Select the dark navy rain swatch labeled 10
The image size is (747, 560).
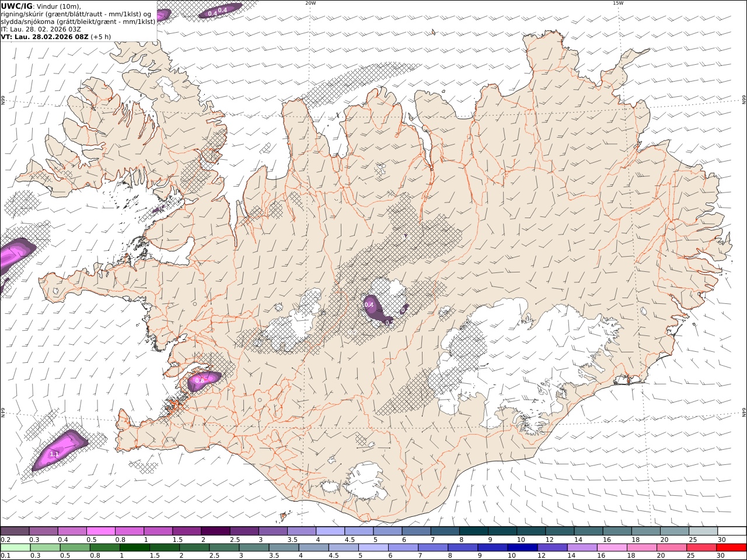522,548
